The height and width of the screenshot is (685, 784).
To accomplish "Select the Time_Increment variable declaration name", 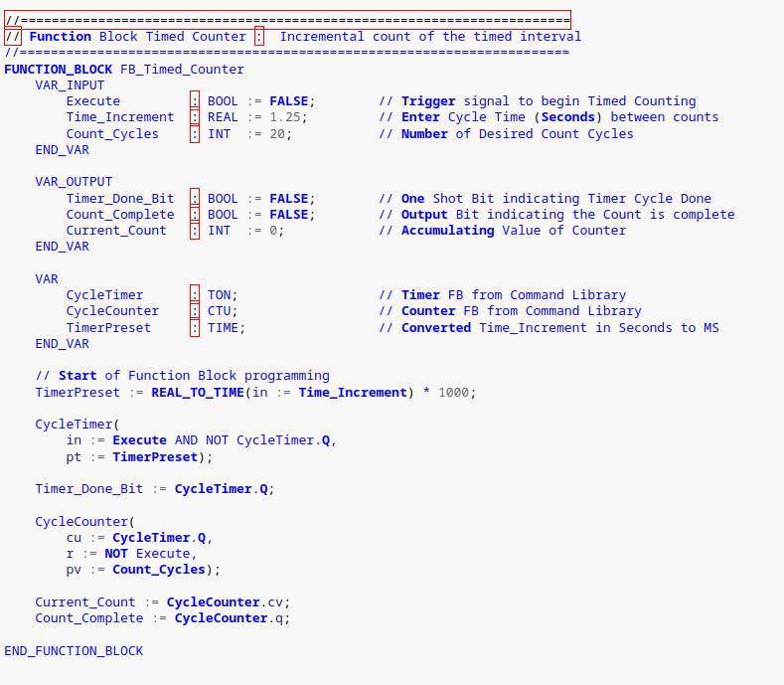I will pyautogui.click(x=120, y=117).
